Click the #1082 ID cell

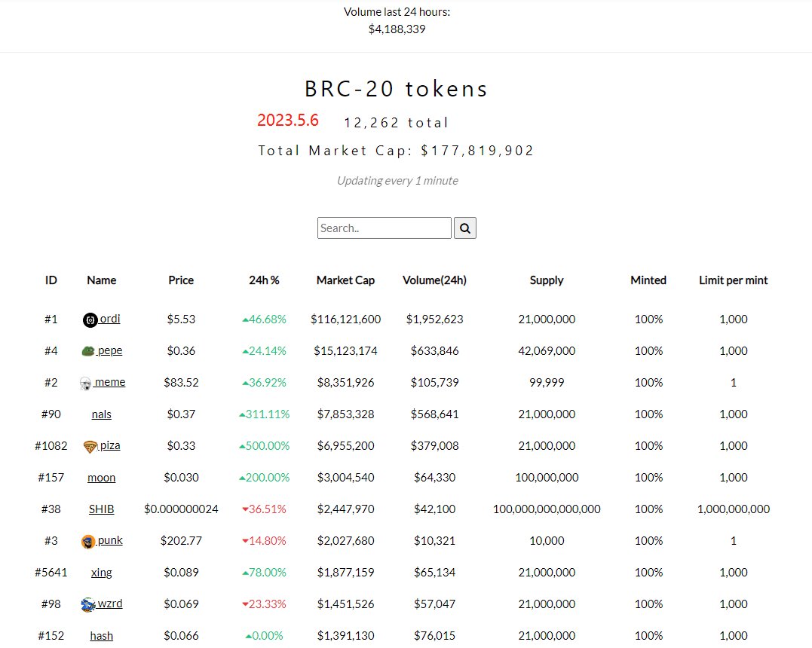point(51,445)
